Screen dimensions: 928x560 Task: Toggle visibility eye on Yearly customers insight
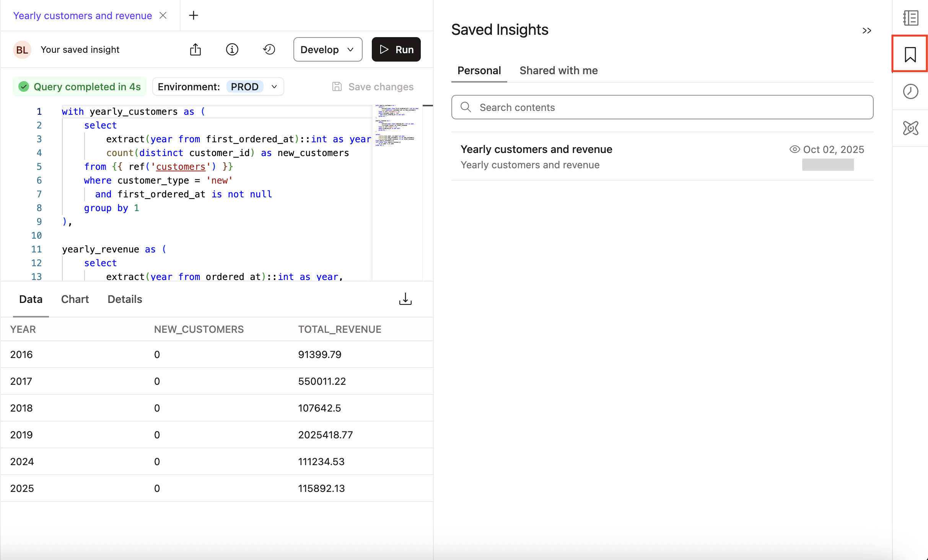click(794, 149)
